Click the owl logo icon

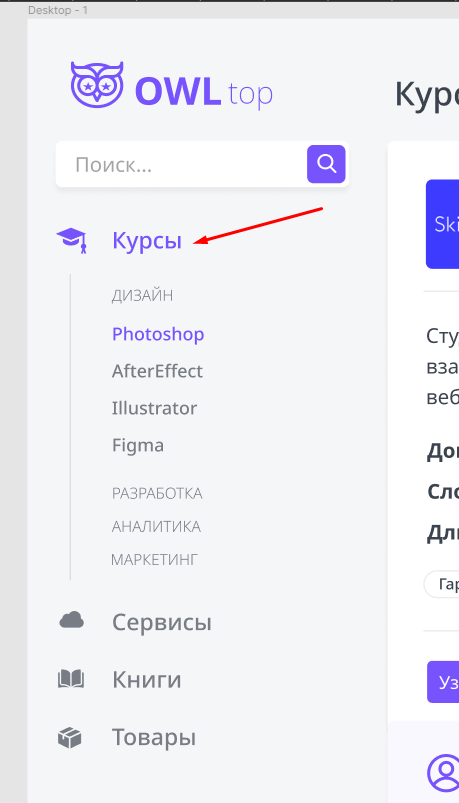click(97, 85)
